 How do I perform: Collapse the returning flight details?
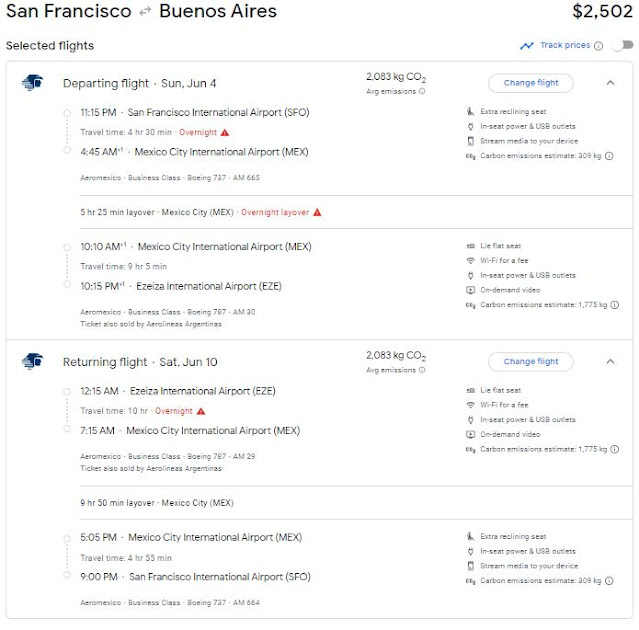(x=610, y=361)
